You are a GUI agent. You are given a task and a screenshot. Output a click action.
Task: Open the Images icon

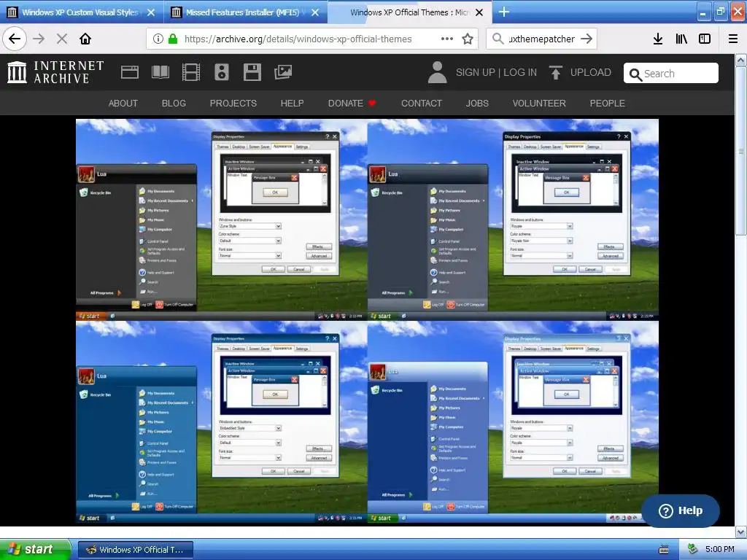click(x=283, y=72)
